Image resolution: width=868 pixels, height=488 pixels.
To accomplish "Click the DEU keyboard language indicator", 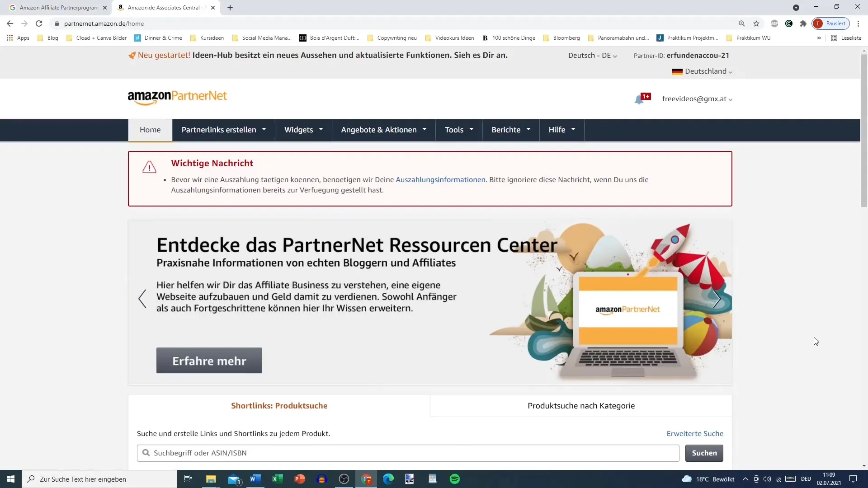I will pos(806,479).
